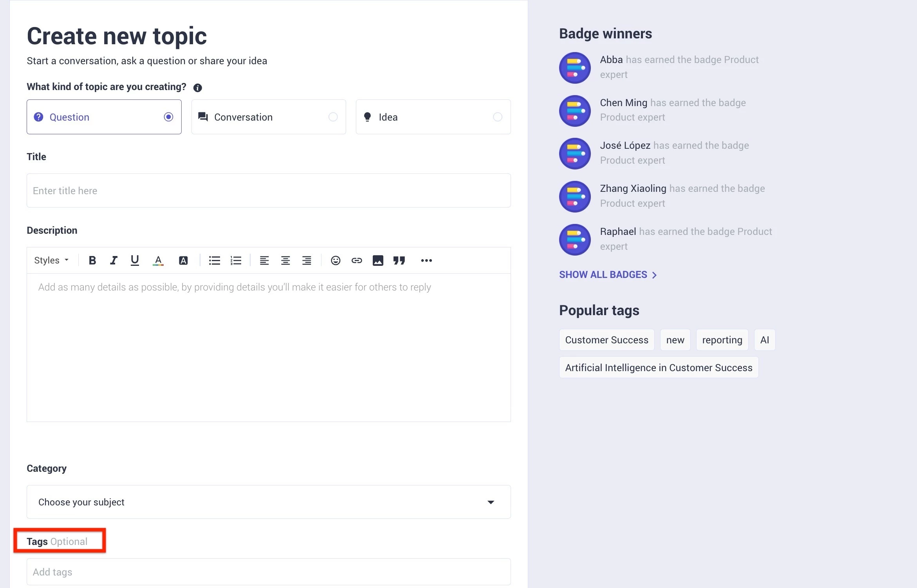Image resolution: width=917 pixels, height=588 pixels.
Task: Click the Enter title here field
Action: tap(268, 191)
